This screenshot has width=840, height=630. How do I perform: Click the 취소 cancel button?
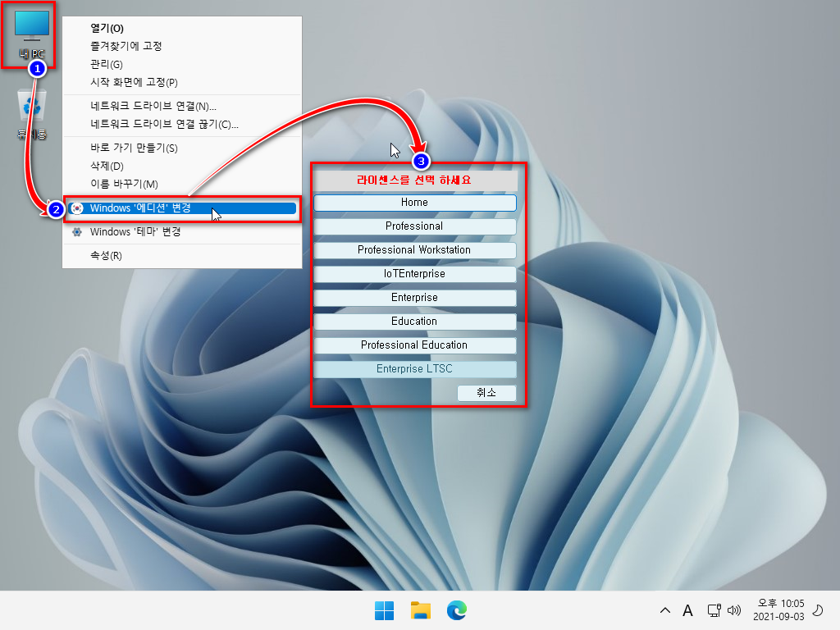click(486, 393)
